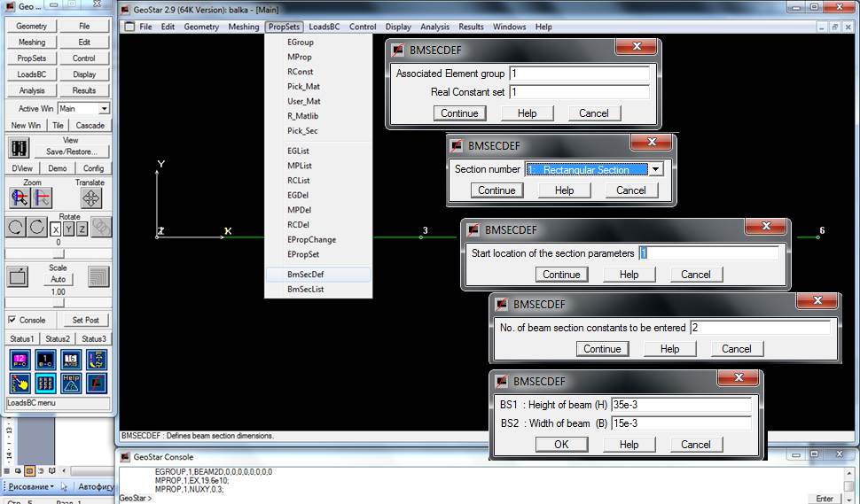Click OK in beam height dialog
The height and width of the screenshot is (504, 860).
point(561,445)
